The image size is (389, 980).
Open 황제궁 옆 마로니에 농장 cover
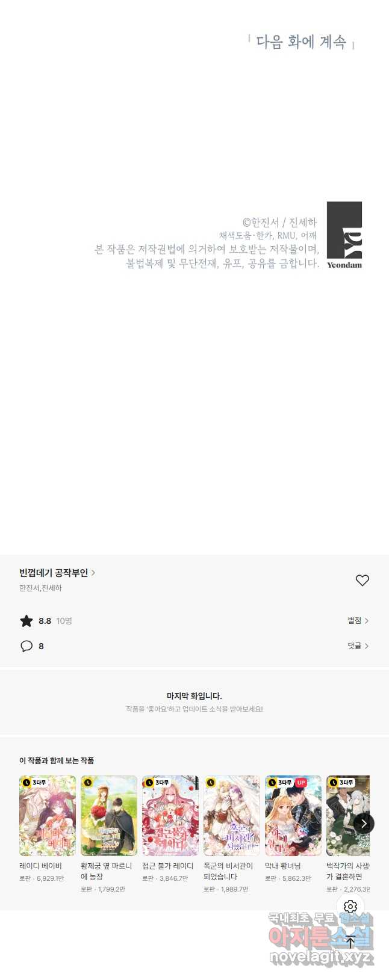pos(109,816)
